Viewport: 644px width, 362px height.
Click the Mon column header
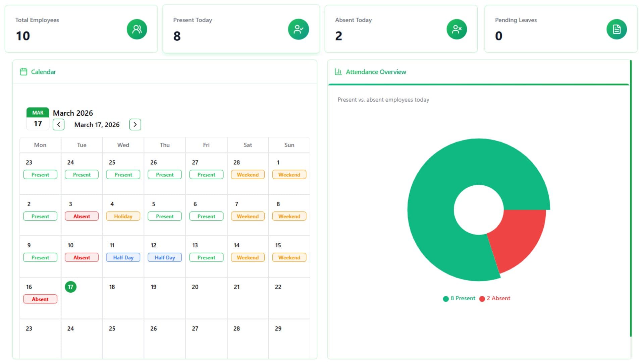[x=40, y=145]
